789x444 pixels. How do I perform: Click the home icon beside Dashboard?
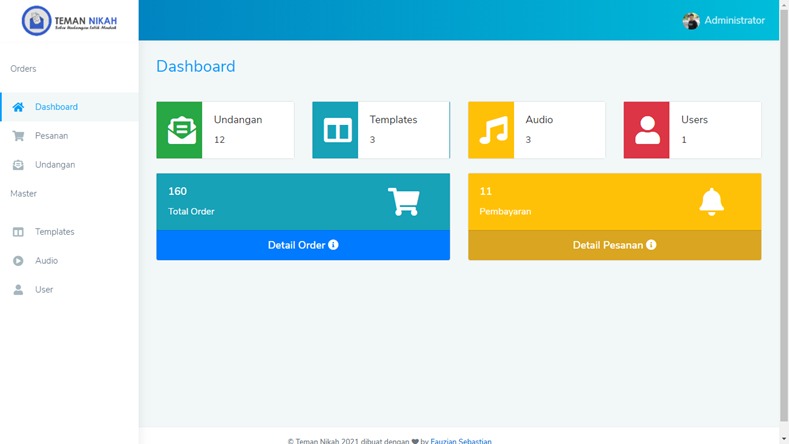click(18, 107)
